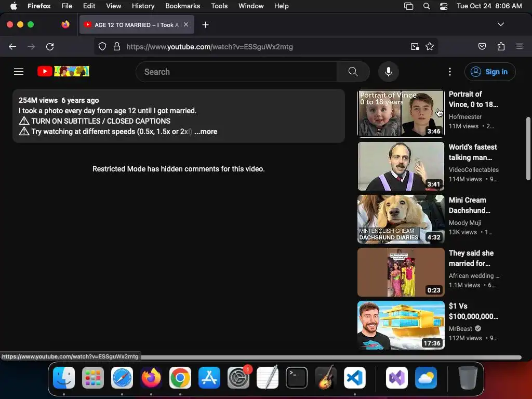Open Visual Studio Code from the Dock
This screenshot has height=399, width=532.
[355, 378]
